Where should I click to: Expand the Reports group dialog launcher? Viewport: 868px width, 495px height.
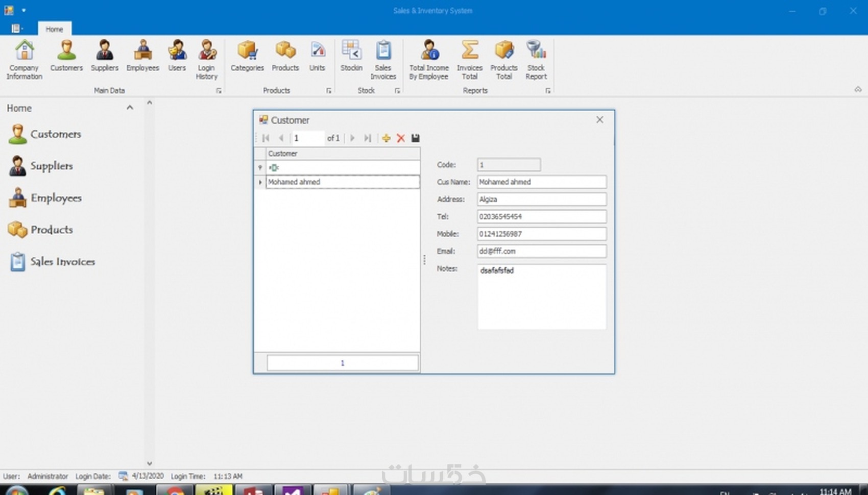(548, 91)
